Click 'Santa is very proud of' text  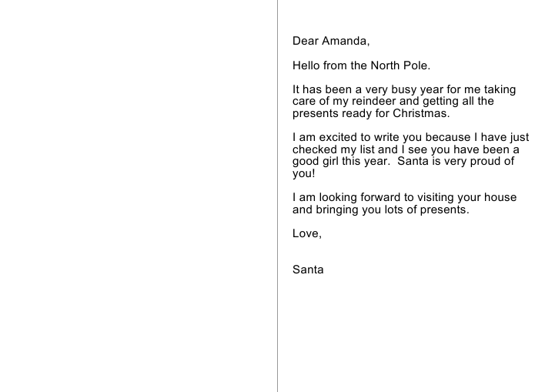point(456,162)
